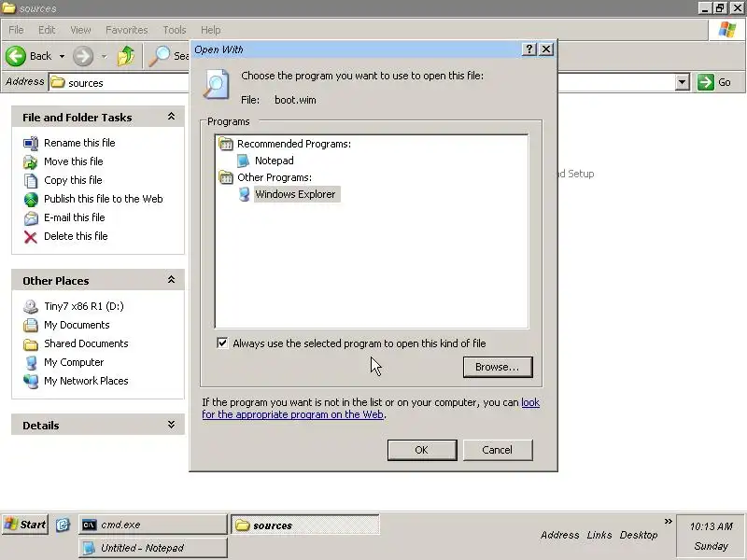The width and height of the screenshot is (747, 560).
Task: Collapse the Other Places panel
Action: [x=172, y=280]
